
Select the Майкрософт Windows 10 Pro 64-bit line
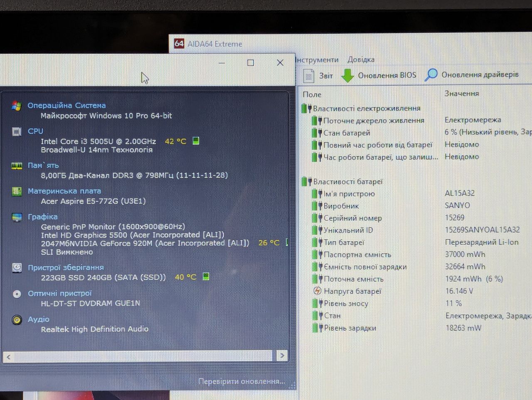[x=106, y=116]
